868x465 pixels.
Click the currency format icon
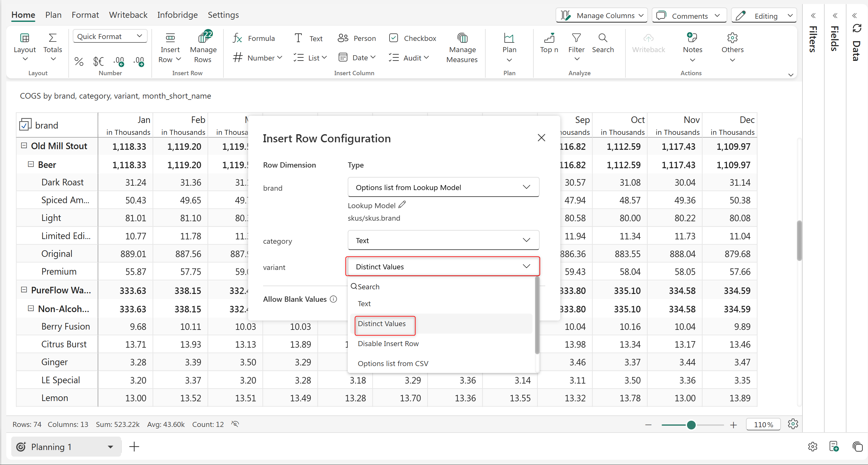pyautogui.click(x=98, y=61)
